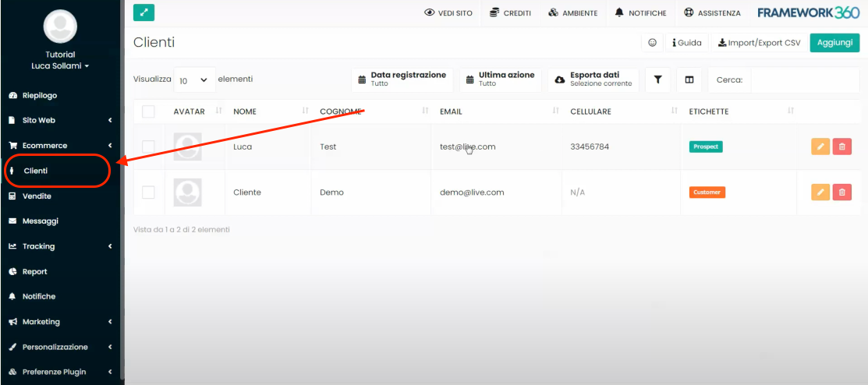Edit Luca Test with pencil icon
This screenshot has width=868, height=385.
click(x=820, y=147)
